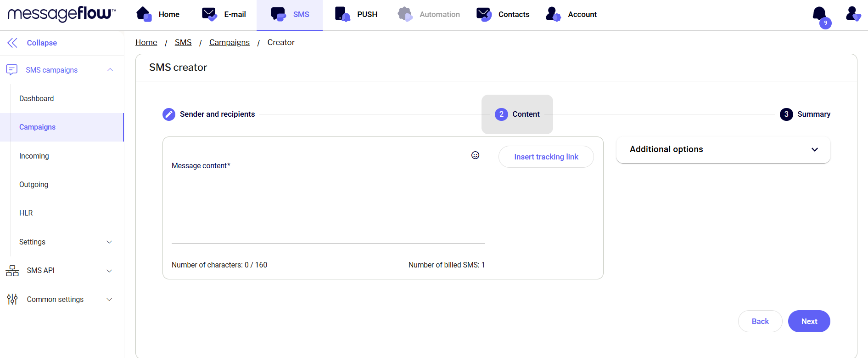The image size is (868, 358).
Task: Click the Collapse sidebar arrows icon
Action: pos(12,43)
